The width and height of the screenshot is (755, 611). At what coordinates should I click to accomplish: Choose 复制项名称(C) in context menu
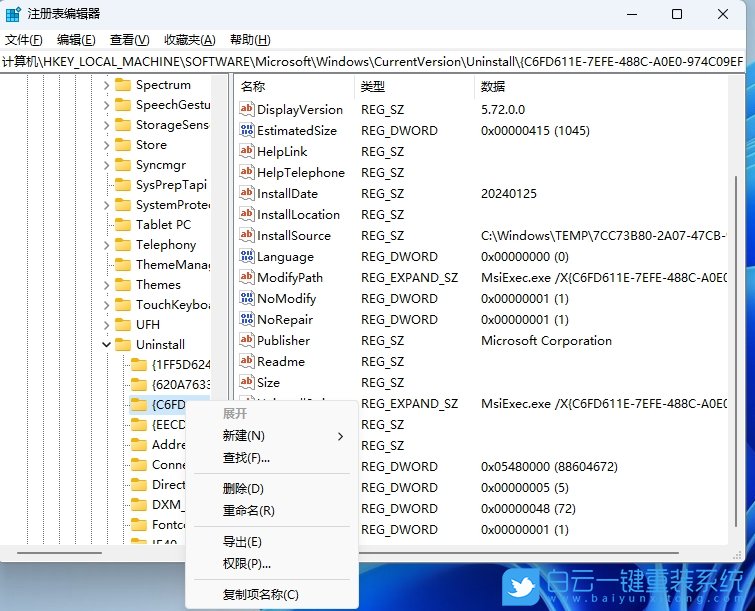(272, 595)
